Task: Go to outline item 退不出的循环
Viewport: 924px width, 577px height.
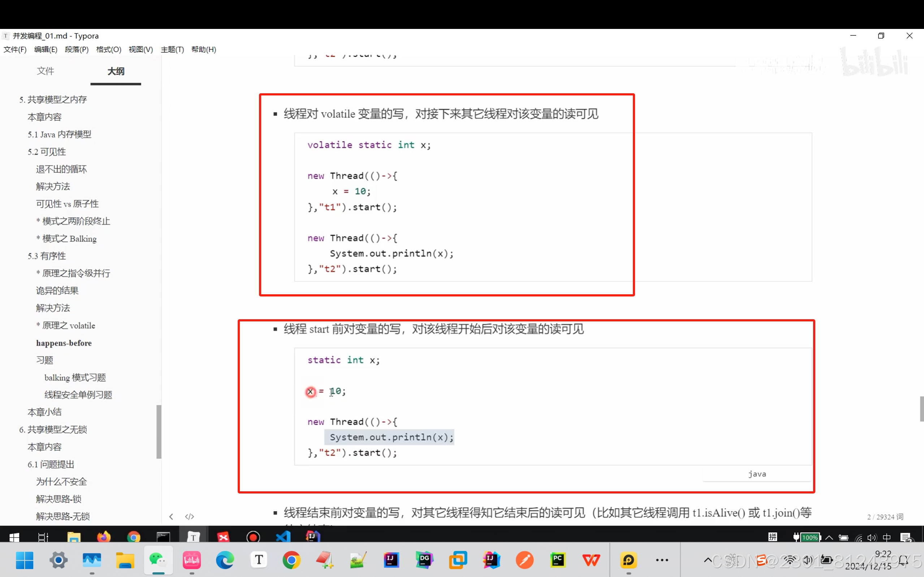Action: [61, 169]
